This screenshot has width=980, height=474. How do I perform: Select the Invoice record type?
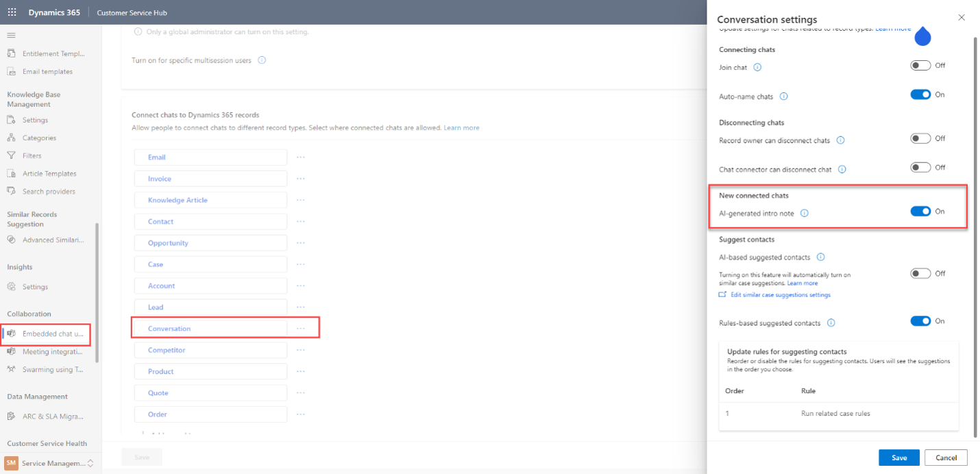tap(210, 178)
